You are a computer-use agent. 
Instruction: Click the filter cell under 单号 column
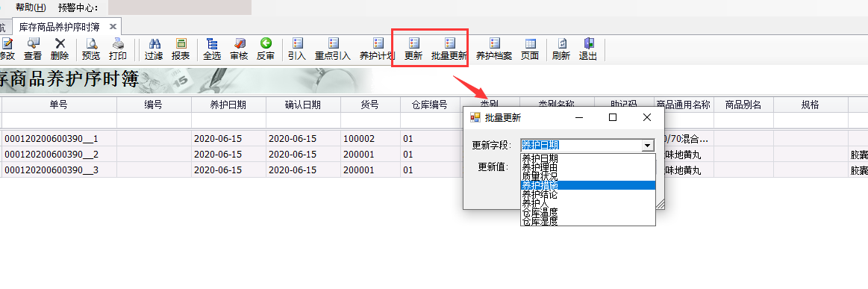pos(59,121)
